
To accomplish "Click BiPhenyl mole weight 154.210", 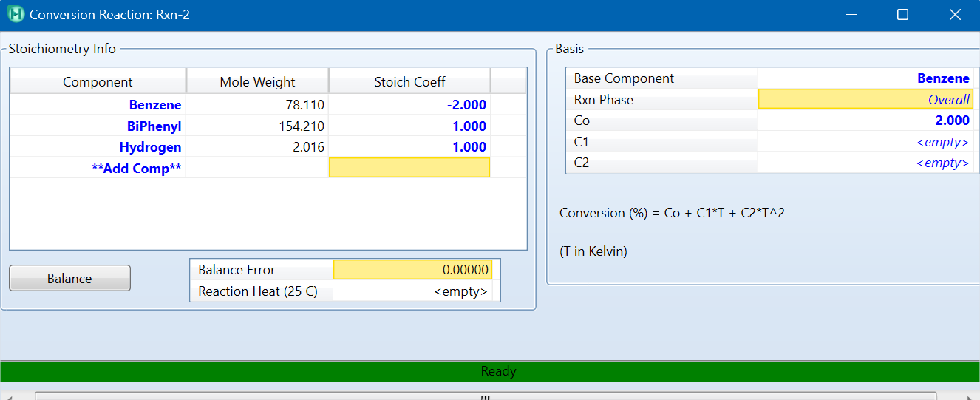I will (257, 126).
